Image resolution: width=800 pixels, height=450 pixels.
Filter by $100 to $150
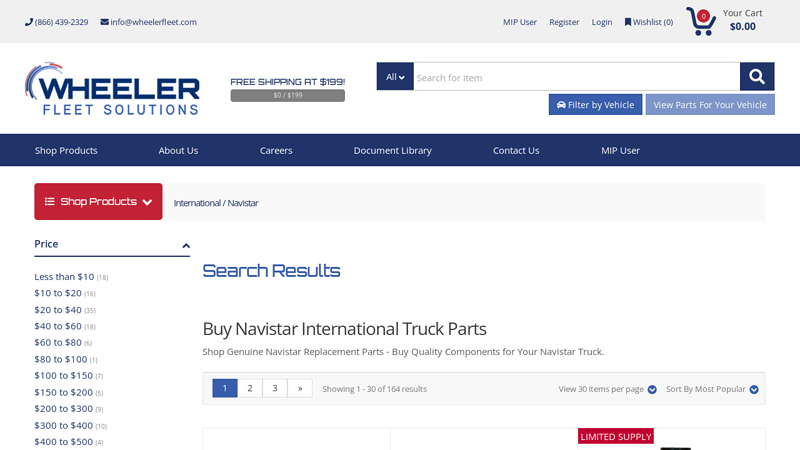[64, 376]
